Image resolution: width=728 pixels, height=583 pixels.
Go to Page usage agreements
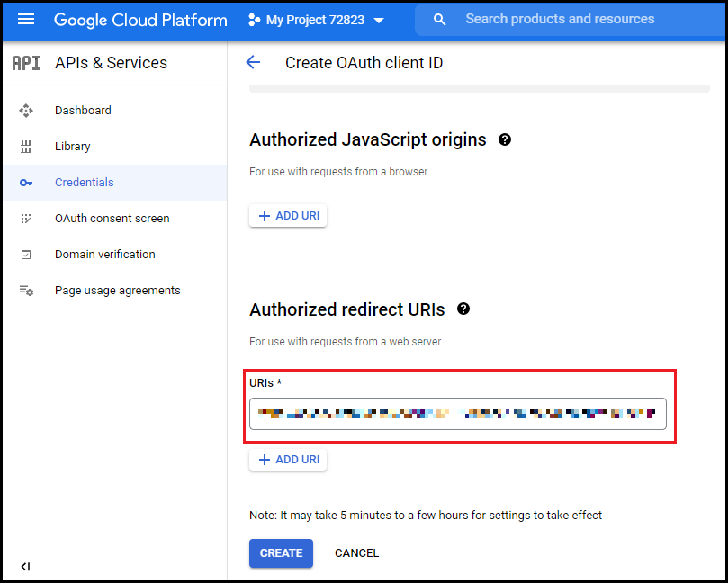118,290
